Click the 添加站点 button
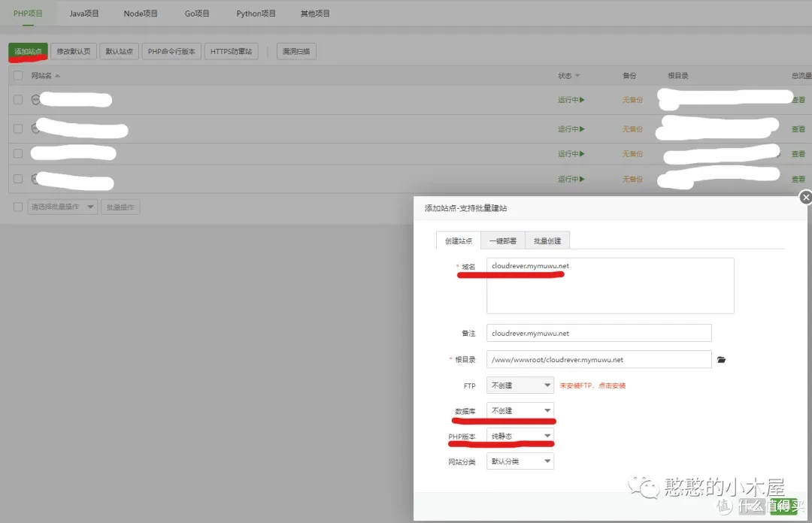The image size is (812, 523). (28, 51)
